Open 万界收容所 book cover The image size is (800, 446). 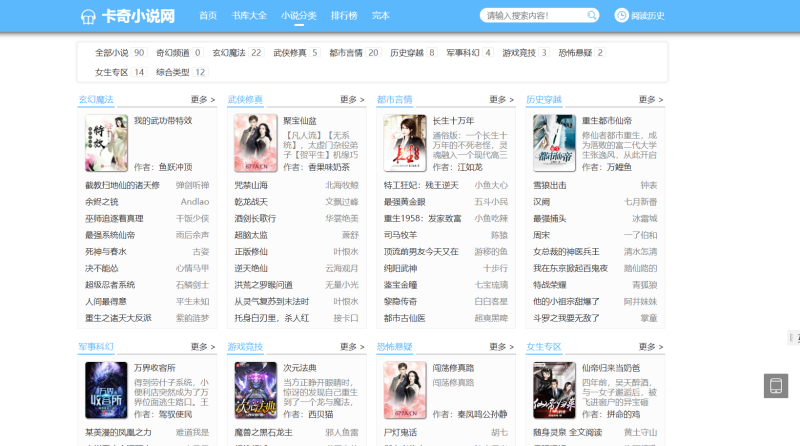click(x=106, y=390)
